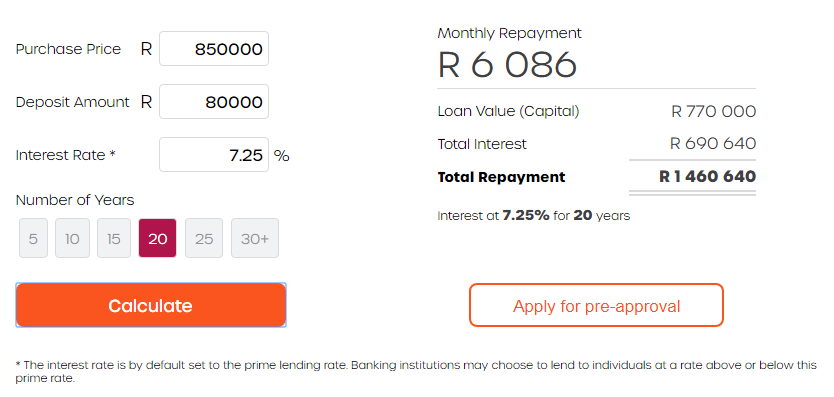Select the 30+ years term option
834x397 pixels.
click(255, 238)
